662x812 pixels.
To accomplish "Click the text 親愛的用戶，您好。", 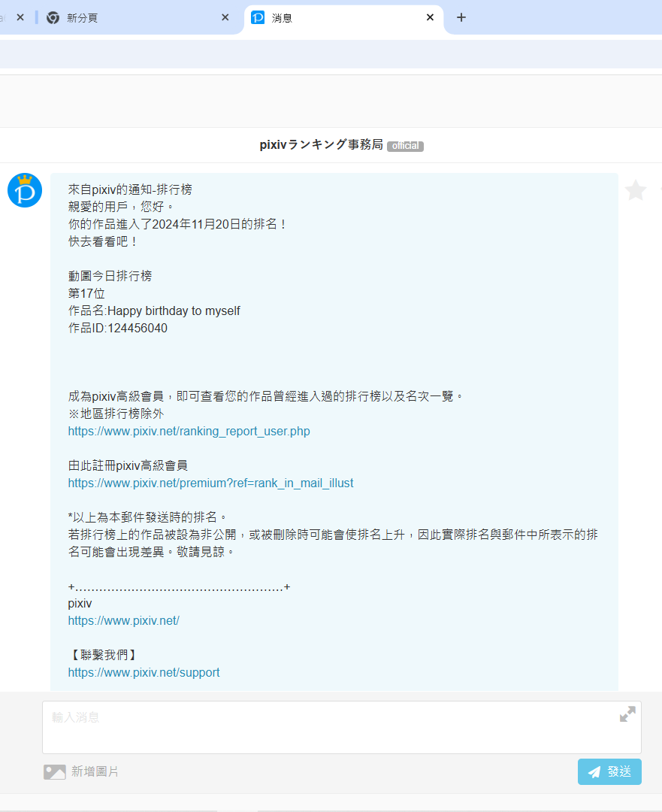I will point(121,207).
